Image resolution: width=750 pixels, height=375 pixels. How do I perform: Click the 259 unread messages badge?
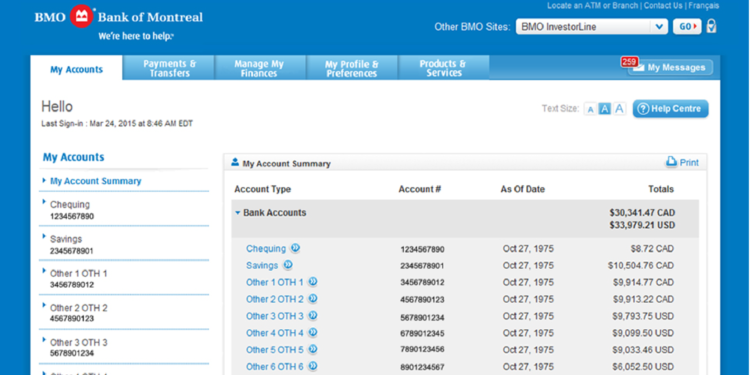tap(629, 62)
